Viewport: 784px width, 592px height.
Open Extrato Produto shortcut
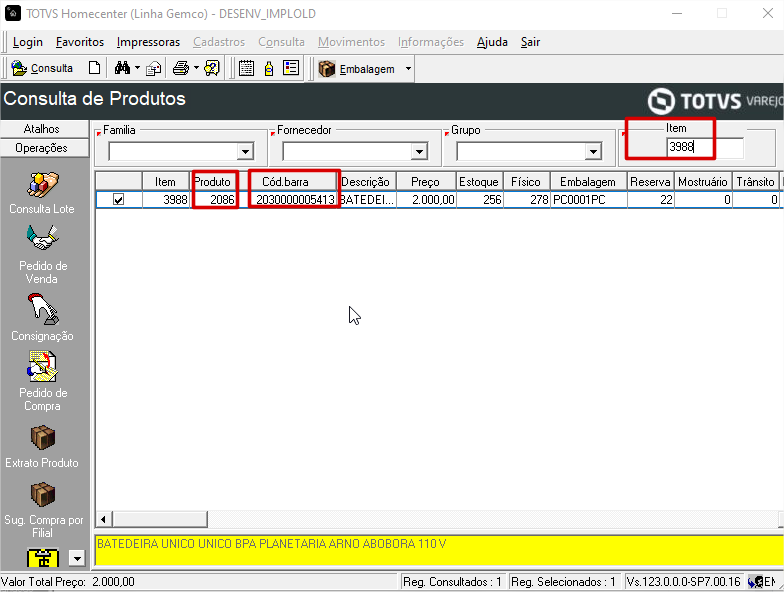pyautogui.click(x=42, y=446)
